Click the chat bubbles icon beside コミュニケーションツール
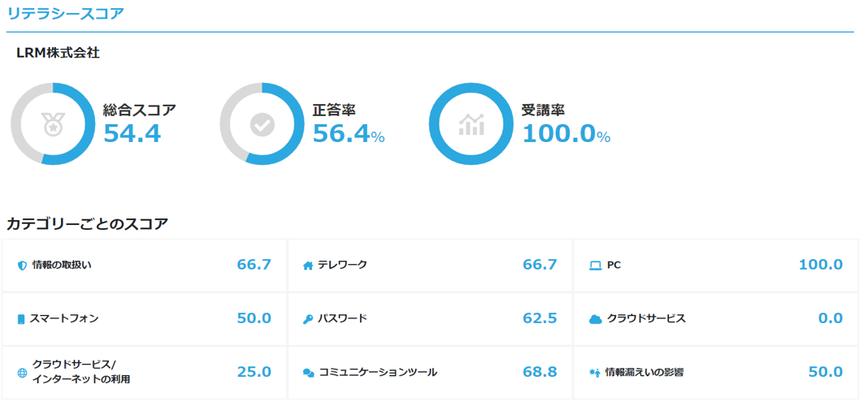The image size is (868, 402). [x=308, y=373]
